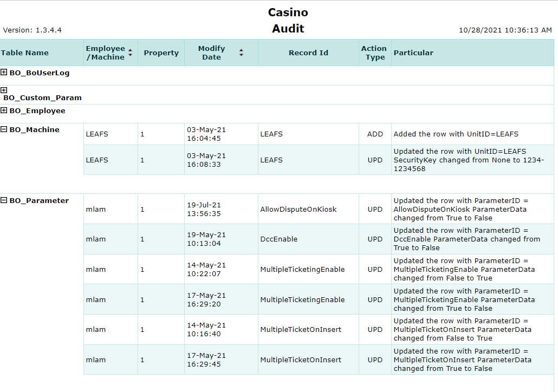
Task: Click LEAFS record id in ADD row
Action: [271, 134]
